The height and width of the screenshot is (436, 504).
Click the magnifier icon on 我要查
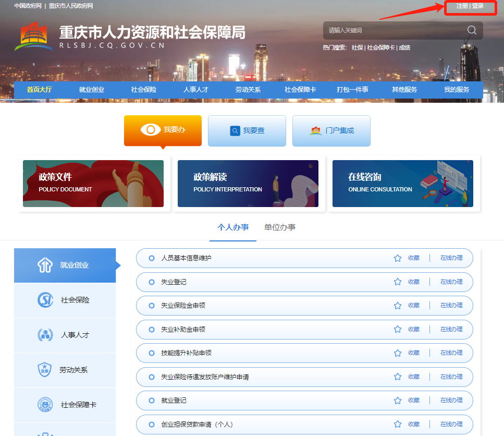(x=235, y=130)
